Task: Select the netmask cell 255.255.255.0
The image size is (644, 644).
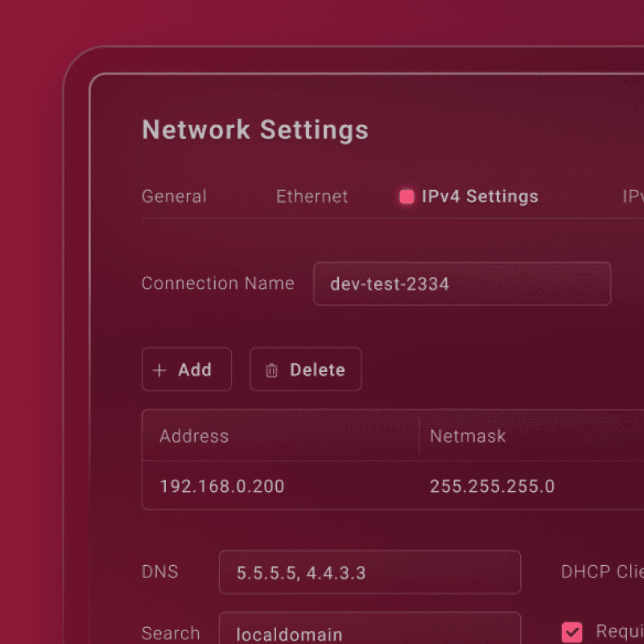Action: pos(492,486)
